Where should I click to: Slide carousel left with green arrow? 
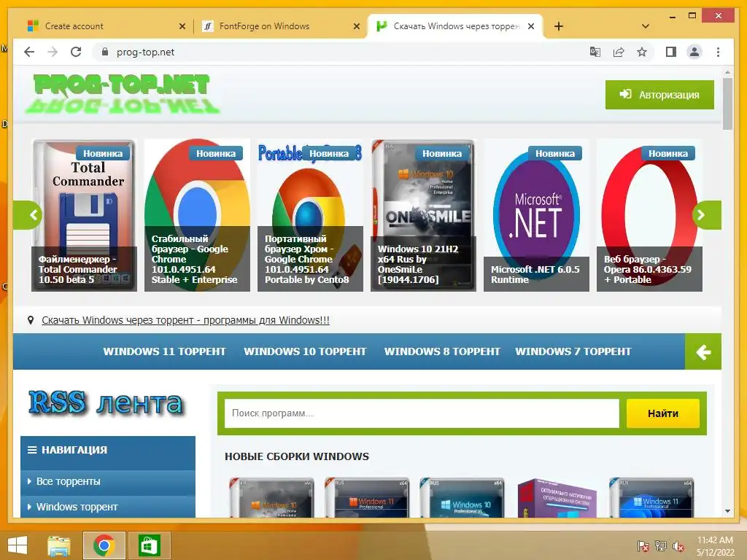pyautogui.click(x=28, y=215)
